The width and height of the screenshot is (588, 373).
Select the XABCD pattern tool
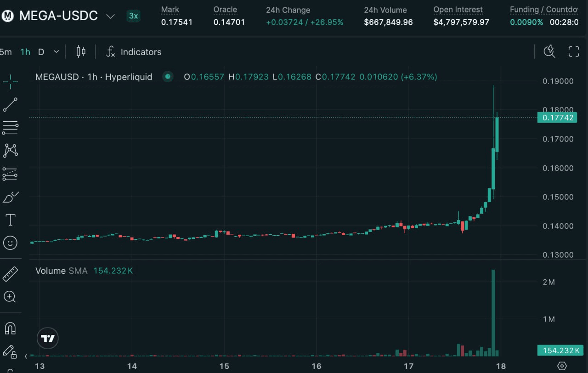[10, 150]
